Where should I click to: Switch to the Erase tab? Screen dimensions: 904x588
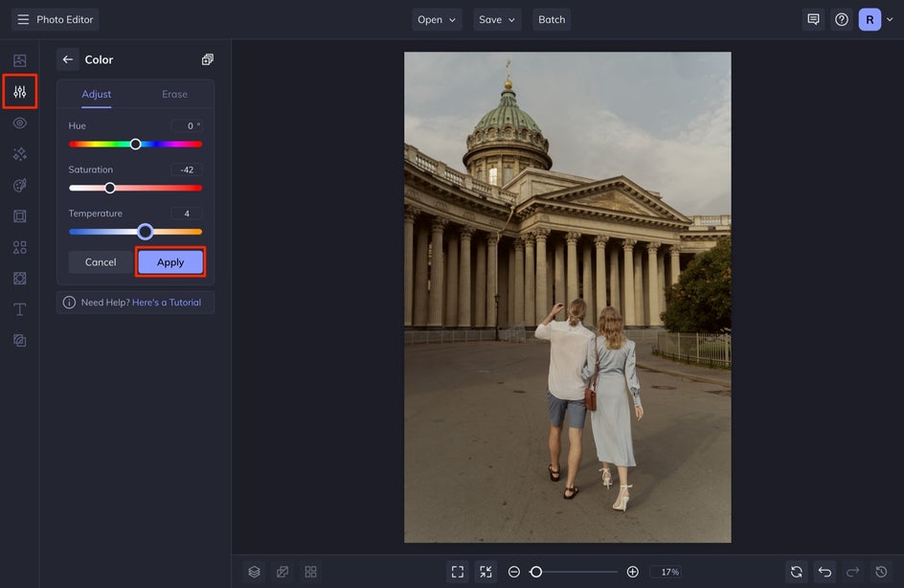(174, 94)
